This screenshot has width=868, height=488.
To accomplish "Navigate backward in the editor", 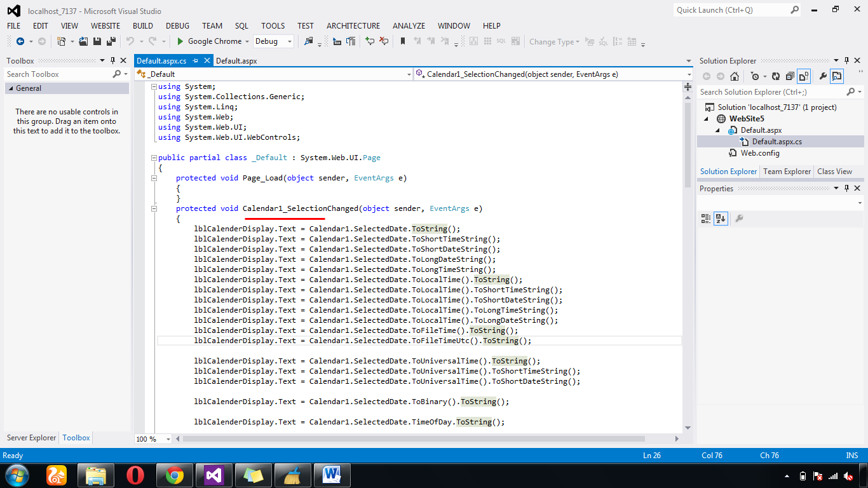I will pos(19,42).
